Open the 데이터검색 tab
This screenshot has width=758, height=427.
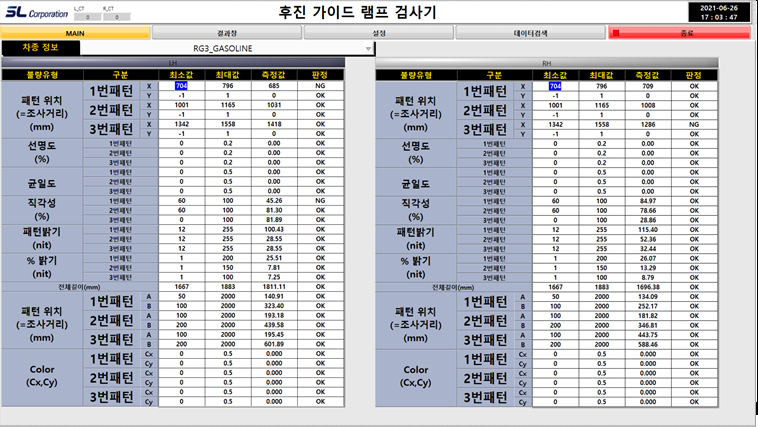529,33
